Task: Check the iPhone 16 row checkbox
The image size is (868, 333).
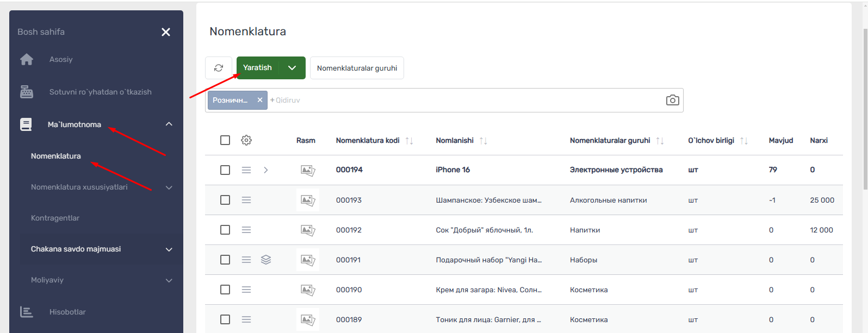Action: 225,170
